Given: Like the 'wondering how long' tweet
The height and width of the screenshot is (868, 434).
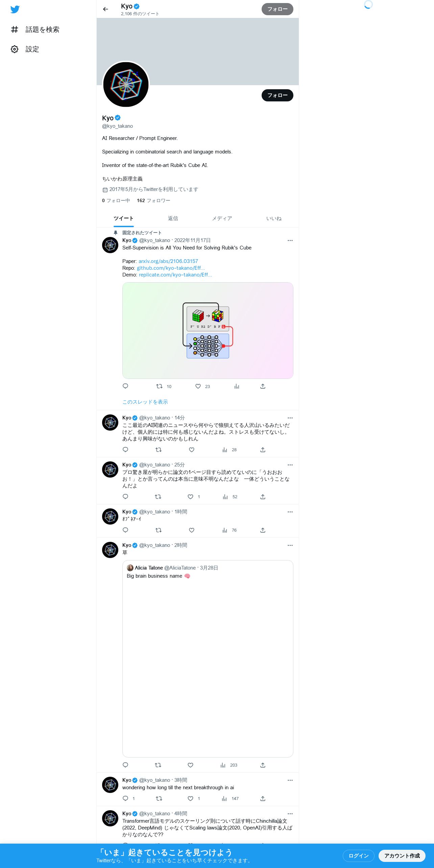Looking at the screenshot, I should tap(191, 798).
